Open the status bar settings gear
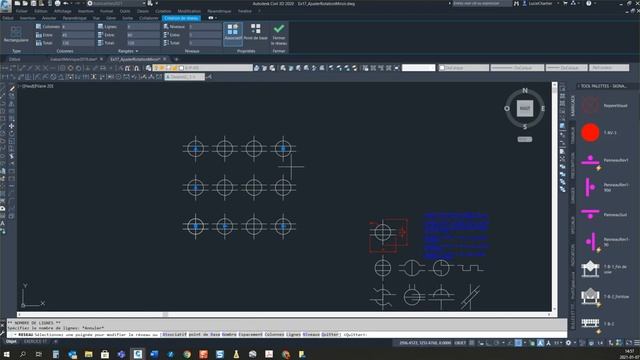This screenshot has width=640, height=360. (x=568, y=343)
